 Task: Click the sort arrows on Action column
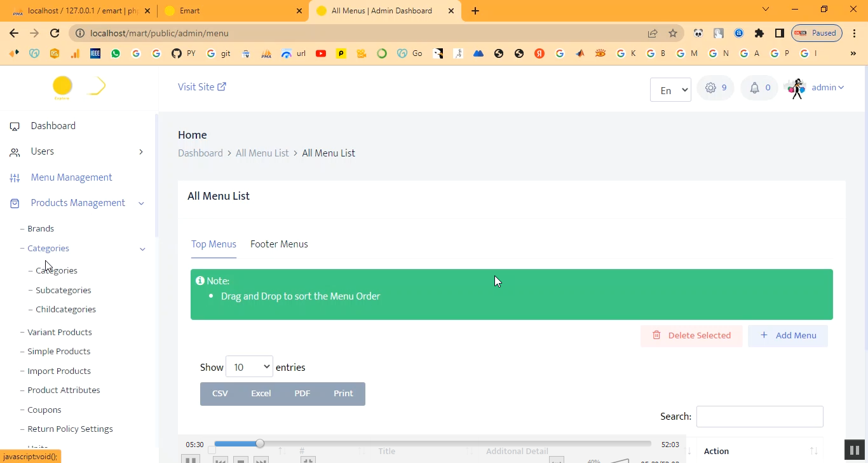coord(814,451)
